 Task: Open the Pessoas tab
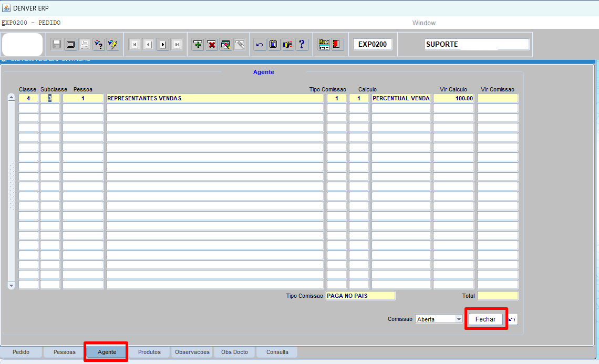pyautogui.click(x=64, y=352)
